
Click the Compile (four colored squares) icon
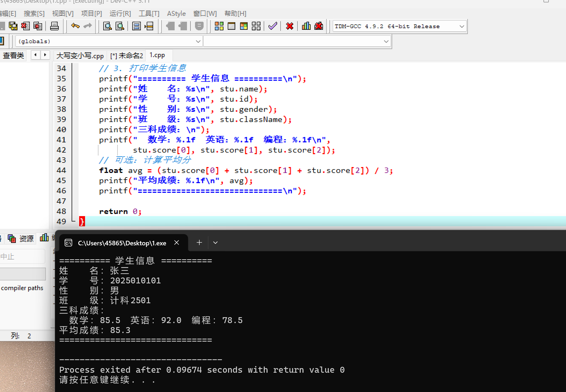click(219, 26)
